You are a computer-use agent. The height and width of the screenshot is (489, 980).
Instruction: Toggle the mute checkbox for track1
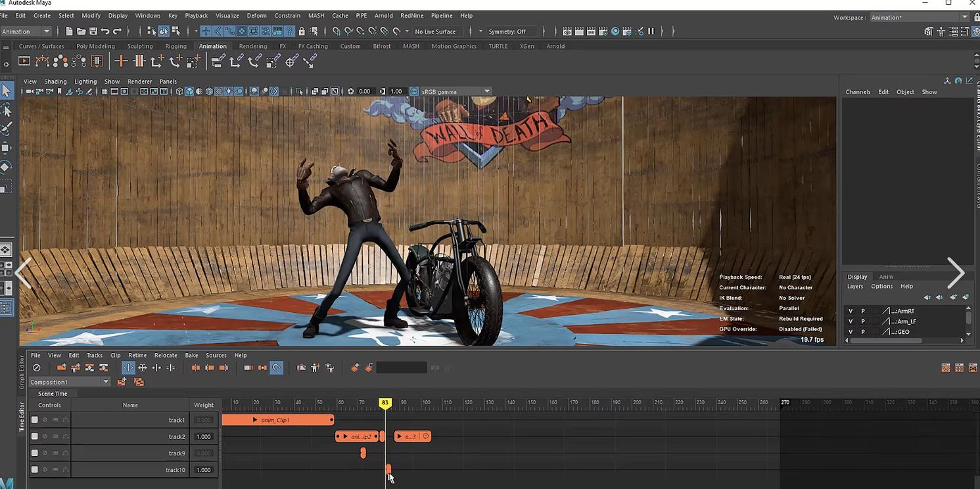35,420
